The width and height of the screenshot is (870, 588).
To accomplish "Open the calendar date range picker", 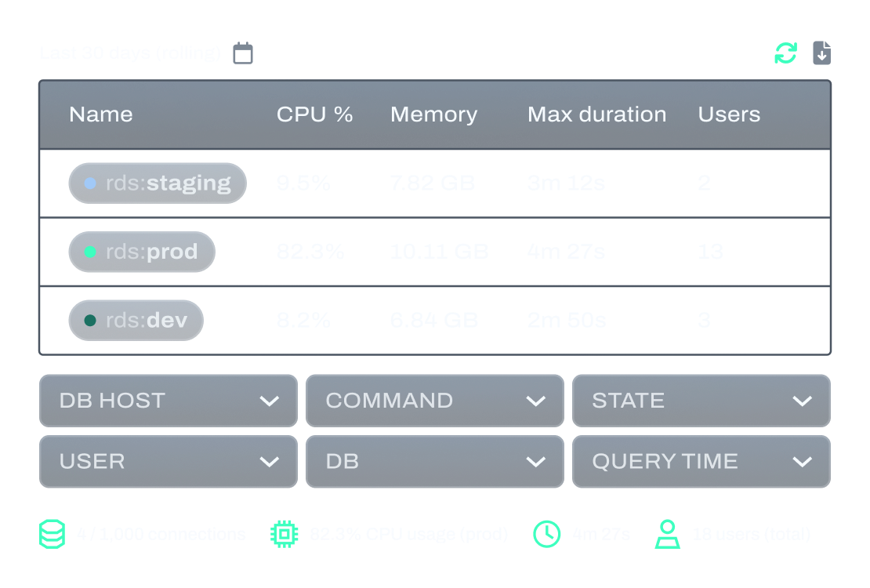I will click(243, 53).
